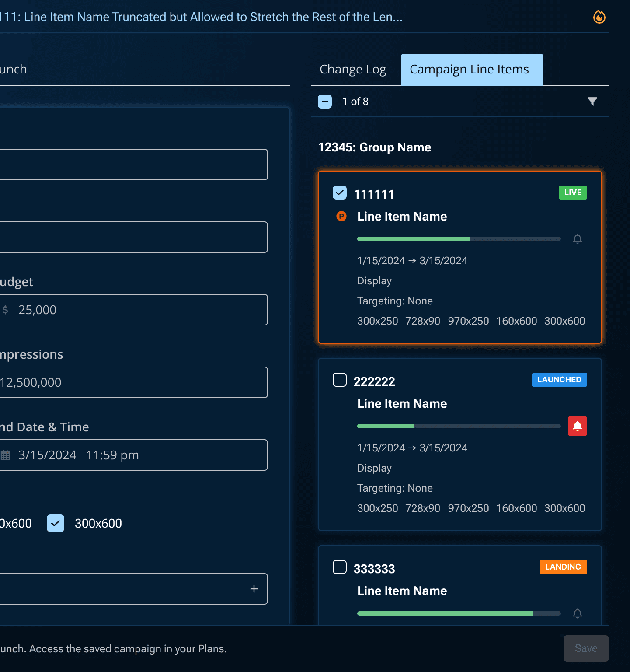Toggle the alert bell for line item 111111

tap(578, 239)
